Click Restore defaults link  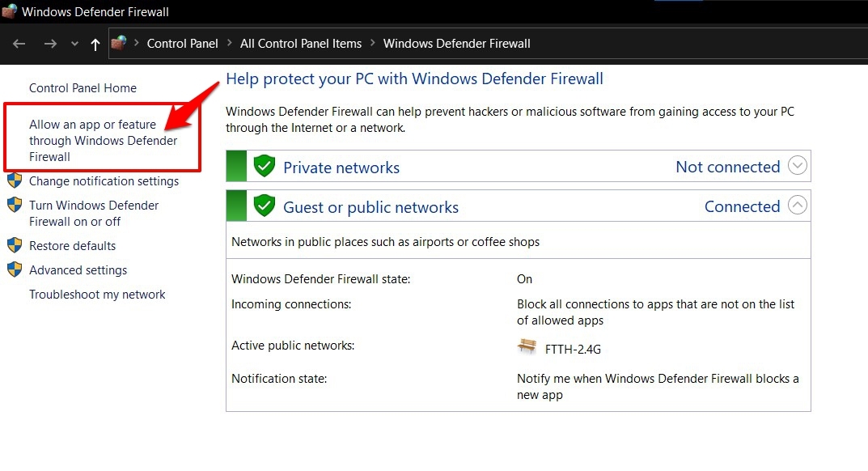click(73, 245)
